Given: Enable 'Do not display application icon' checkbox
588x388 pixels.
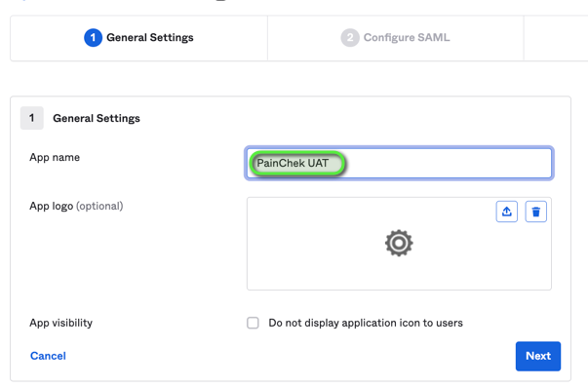Looking at the screenshot, I should coord(253,323).
